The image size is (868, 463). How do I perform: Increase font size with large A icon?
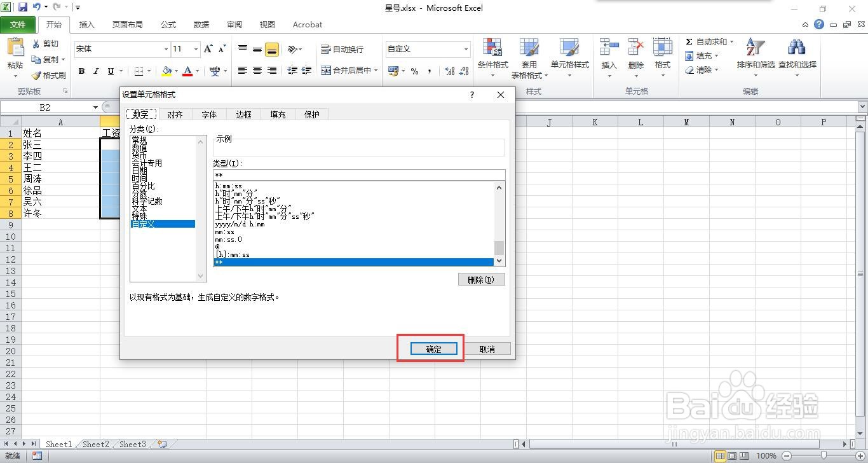[208, 49]
